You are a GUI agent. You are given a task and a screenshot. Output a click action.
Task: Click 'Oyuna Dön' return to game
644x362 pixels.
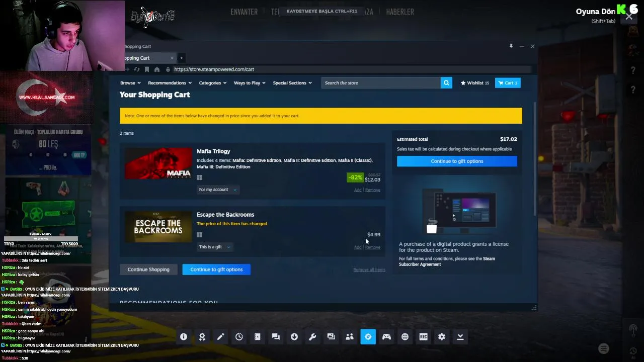(596, 12)
